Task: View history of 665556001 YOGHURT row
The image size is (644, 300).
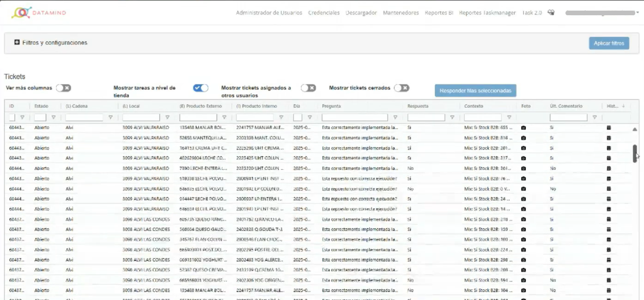Action: [609, 280]
